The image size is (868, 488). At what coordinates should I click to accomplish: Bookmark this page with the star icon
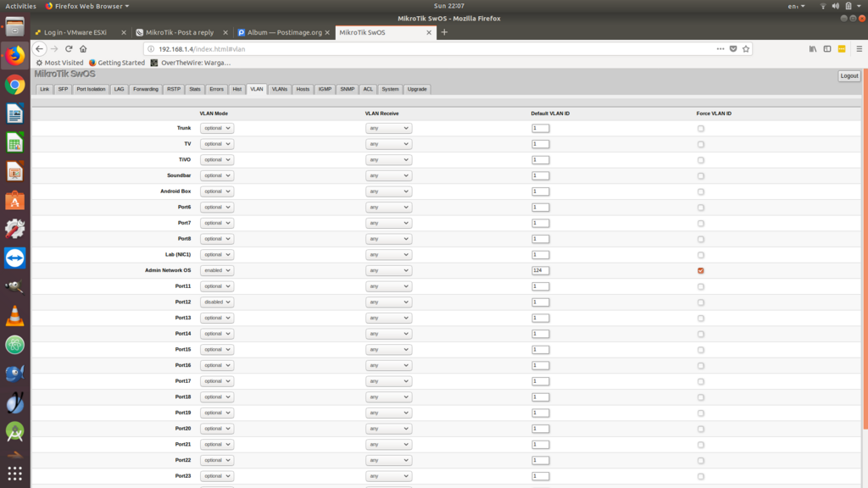(x=746, y=48)
